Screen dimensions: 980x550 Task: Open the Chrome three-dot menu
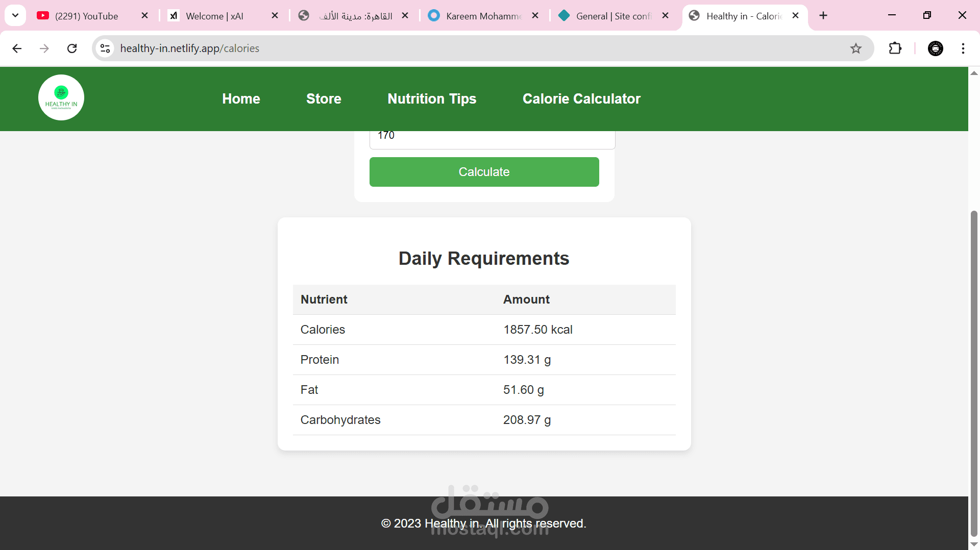(x=963, y=48)
